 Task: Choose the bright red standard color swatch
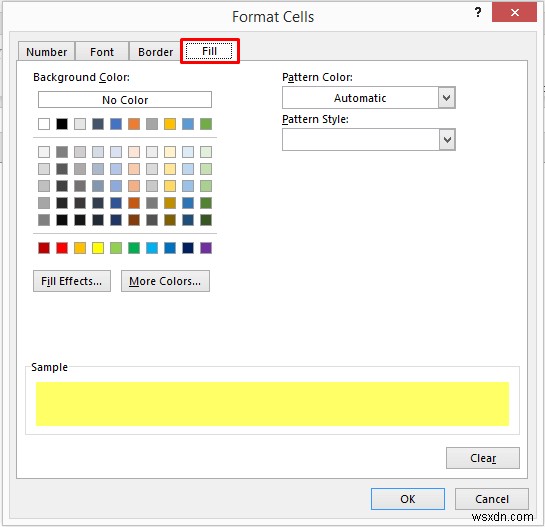[62, 248]
